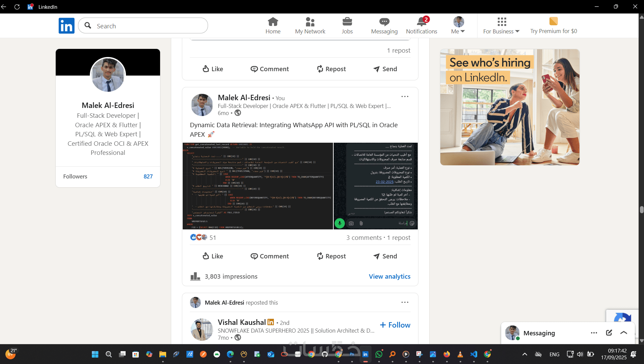View reposts of the 51-reaction post

pyautogui.click(x=399, y=237)
